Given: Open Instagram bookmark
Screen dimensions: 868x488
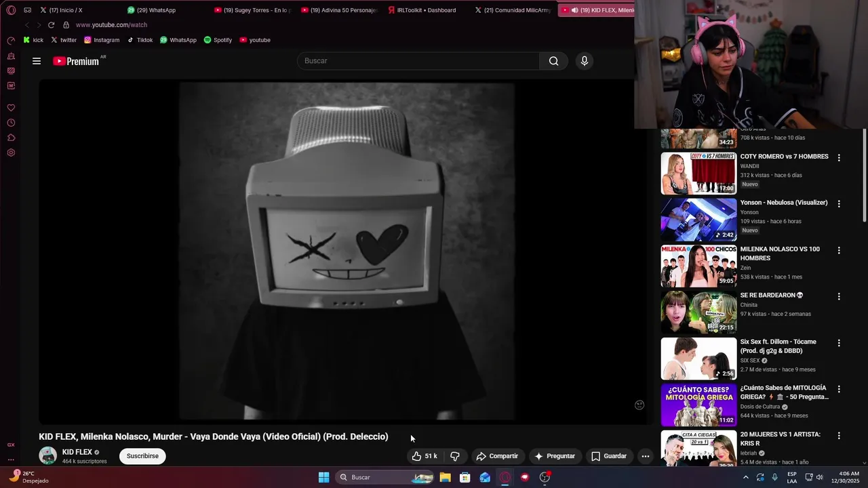Looking at the screenshot, I should point(102,40).
